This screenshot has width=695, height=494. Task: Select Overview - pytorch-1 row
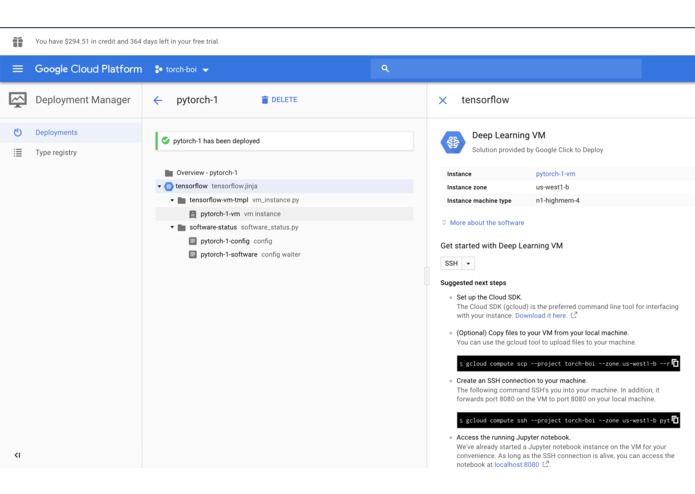pyautogui.click(x=285, y=173)
